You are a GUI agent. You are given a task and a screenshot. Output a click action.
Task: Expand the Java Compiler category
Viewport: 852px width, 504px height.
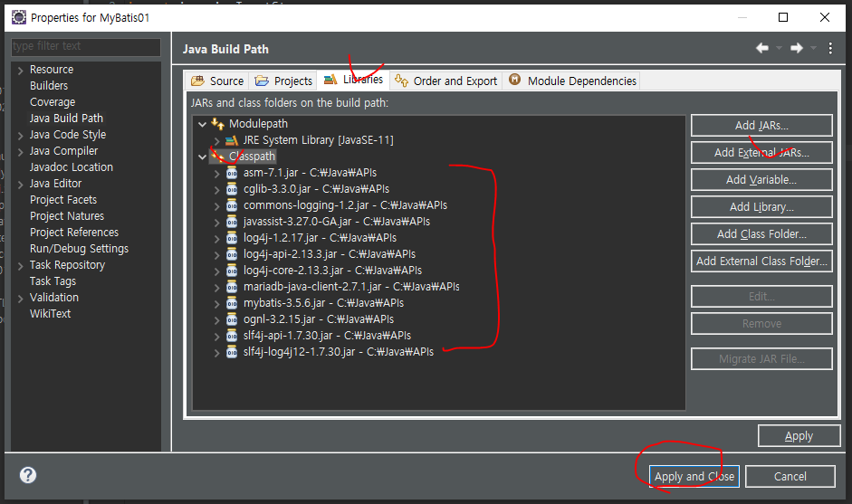[x=20, y=151]
